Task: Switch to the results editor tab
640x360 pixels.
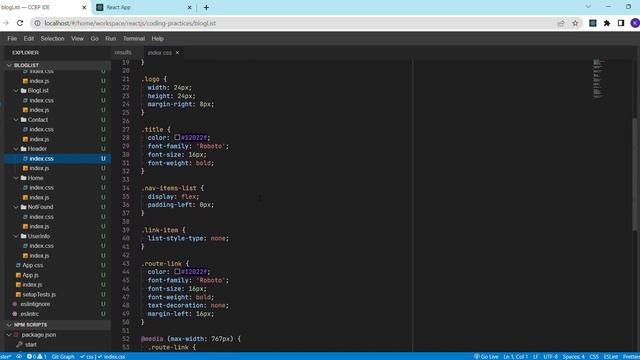Action: (x=123, y=52)
